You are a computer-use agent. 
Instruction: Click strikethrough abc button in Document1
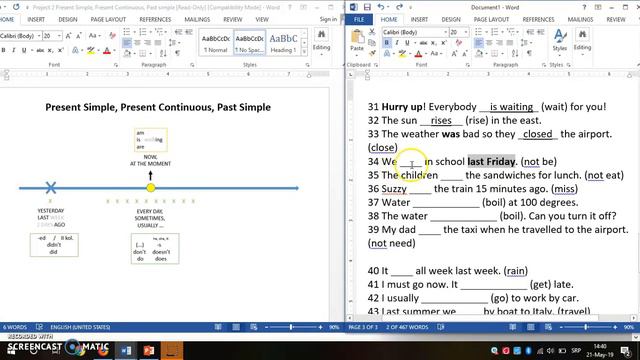tap(423, 43)
